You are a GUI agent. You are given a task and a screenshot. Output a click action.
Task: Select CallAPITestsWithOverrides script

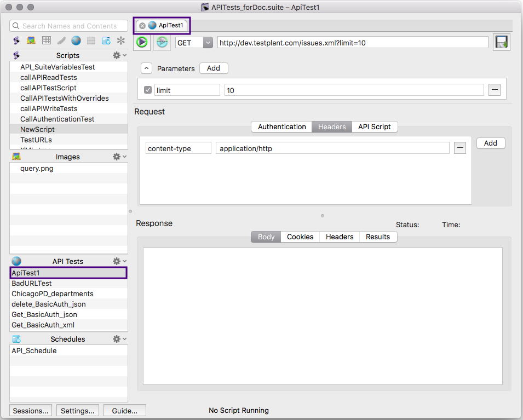tap(68, 98)
